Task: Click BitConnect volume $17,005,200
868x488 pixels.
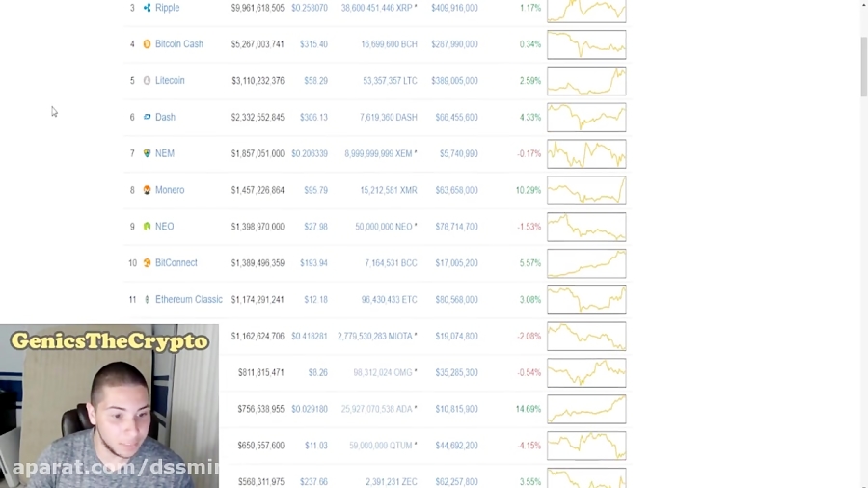Action: (456, 264)
